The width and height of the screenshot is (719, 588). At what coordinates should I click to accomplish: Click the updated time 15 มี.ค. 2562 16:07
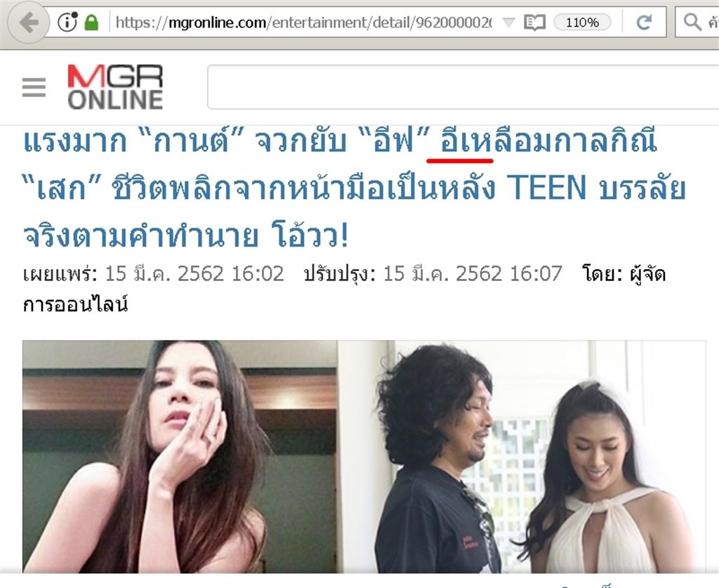pyautogui.click(x=473, y=274)
